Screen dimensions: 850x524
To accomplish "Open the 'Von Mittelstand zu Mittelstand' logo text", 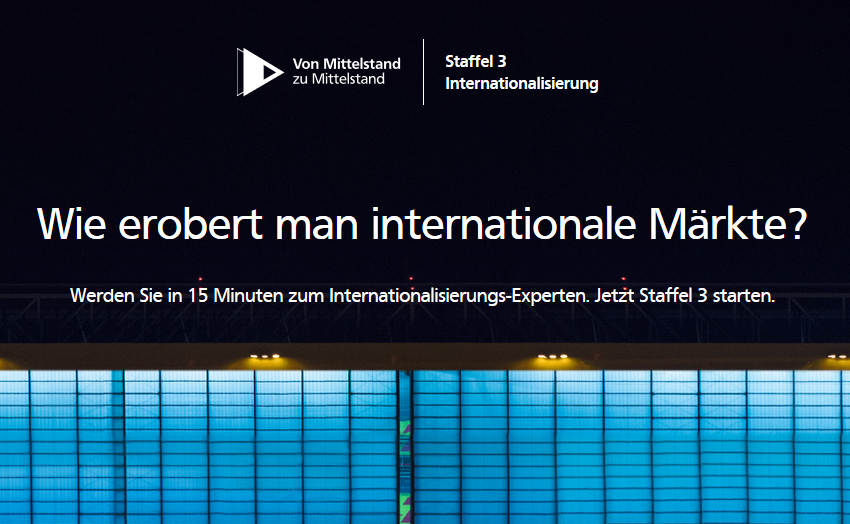I will click(346, 71).
